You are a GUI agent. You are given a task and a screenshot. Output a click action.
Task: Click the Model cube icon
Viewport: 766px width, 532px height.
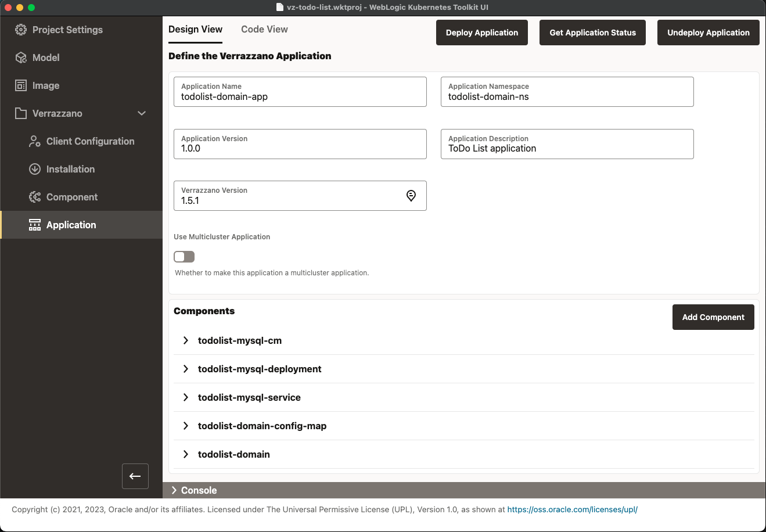pos(21,57)
